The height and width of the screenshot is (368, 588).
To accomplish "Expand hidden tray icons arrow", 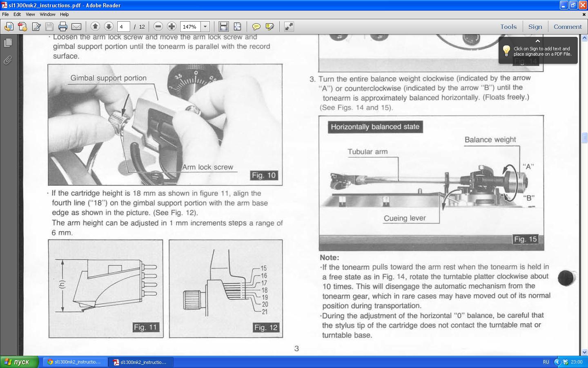I will [557, 362].
